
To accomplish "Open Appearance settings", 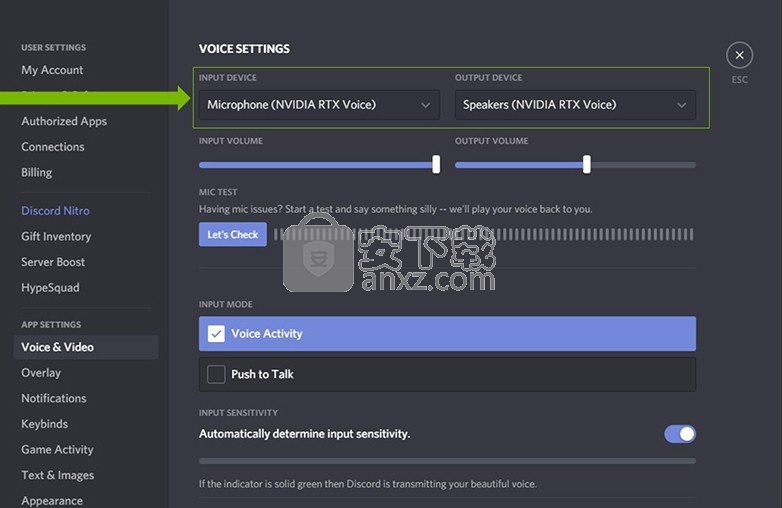I will tap(52, 501).
